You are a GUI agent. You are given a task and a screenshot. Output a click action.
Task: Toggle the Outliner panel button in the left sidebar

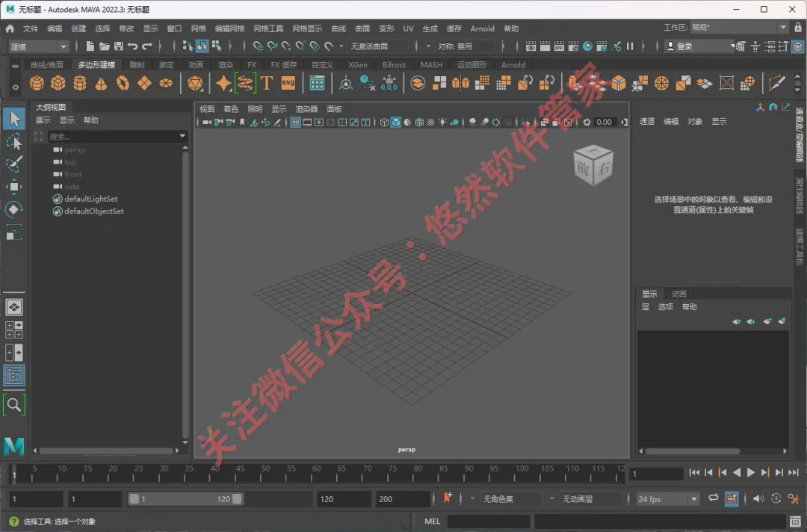tap(14, 376)
